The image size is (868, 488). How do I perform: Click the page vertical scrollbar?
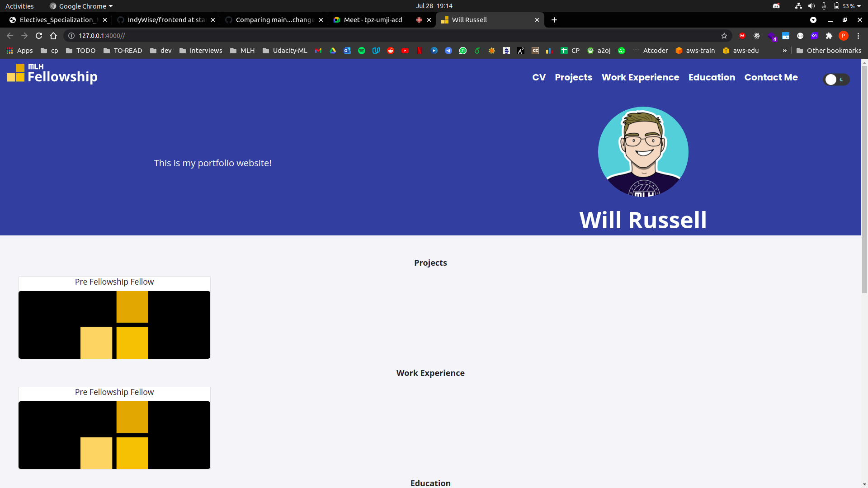pyautogui.click(x=864, y=181)
